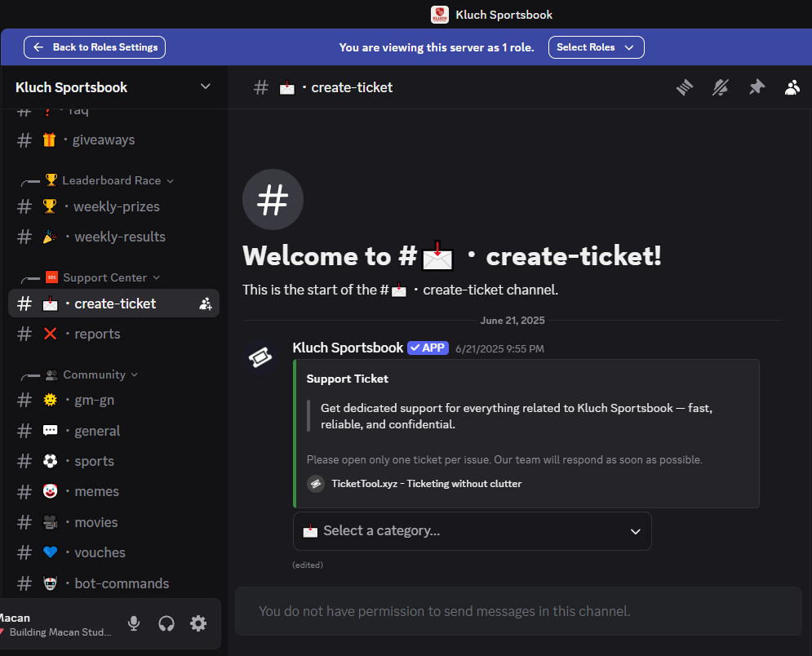Image resolution: width=812 pixels, height=656 pixels.
Task: Click the June 21, 2025 date divider
Action: [512, 321]
